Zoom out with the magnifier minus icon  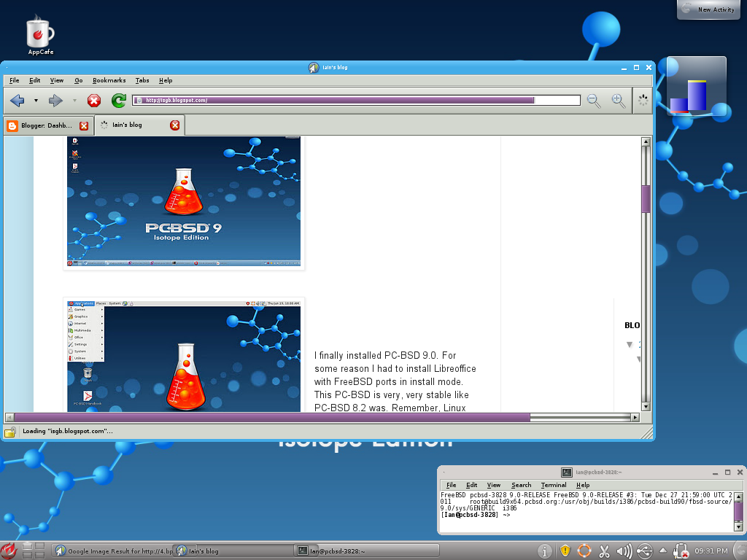click(x=594, y=101)
